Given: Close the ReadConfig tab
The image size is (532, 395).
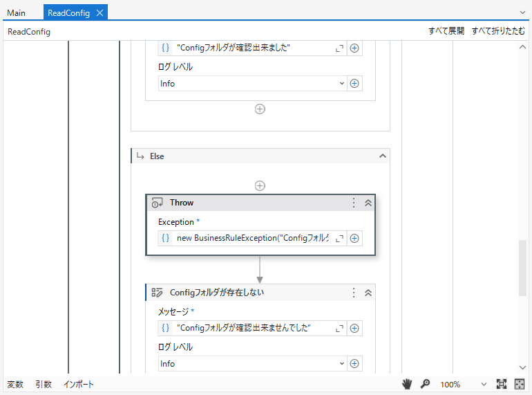Looking at the screenshot, I should pyautogui.click(x=99, y=13).
